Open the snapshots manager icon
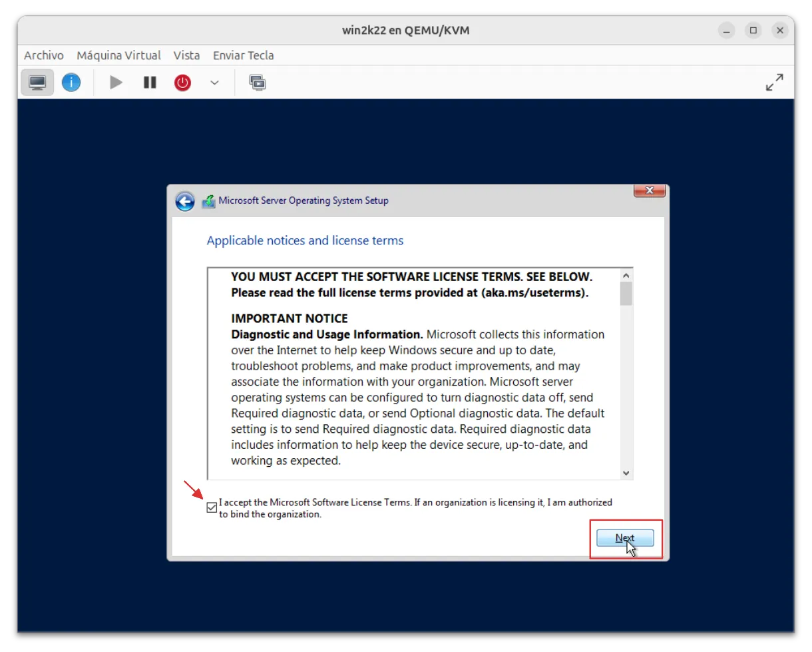Screen dimensions: 812x652 coord(257,83)
